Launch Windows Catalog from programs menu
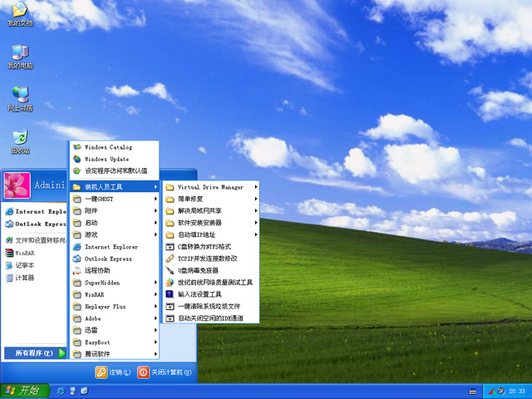 [x=115, y=147]
